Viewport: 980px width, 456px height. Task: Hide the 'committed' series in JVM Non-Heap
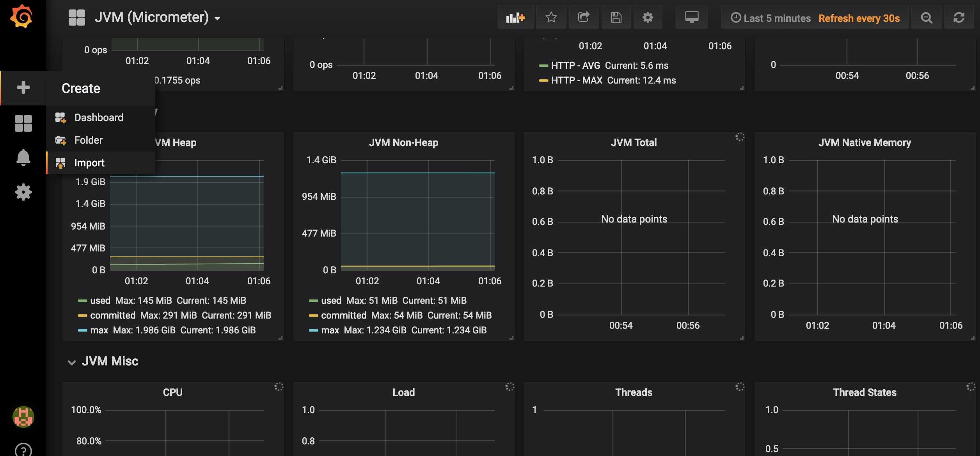343,315
